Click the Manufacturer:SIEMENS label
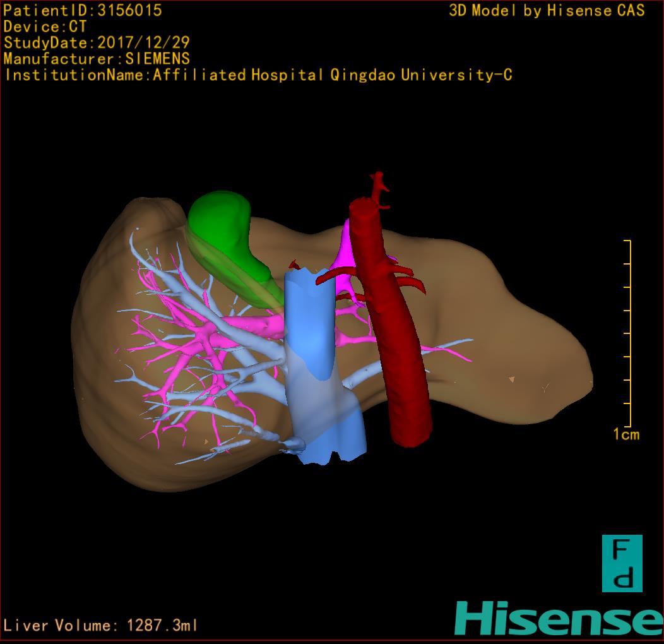The width and height of the screenshot is (664, 644). click(x=97, y=59)
